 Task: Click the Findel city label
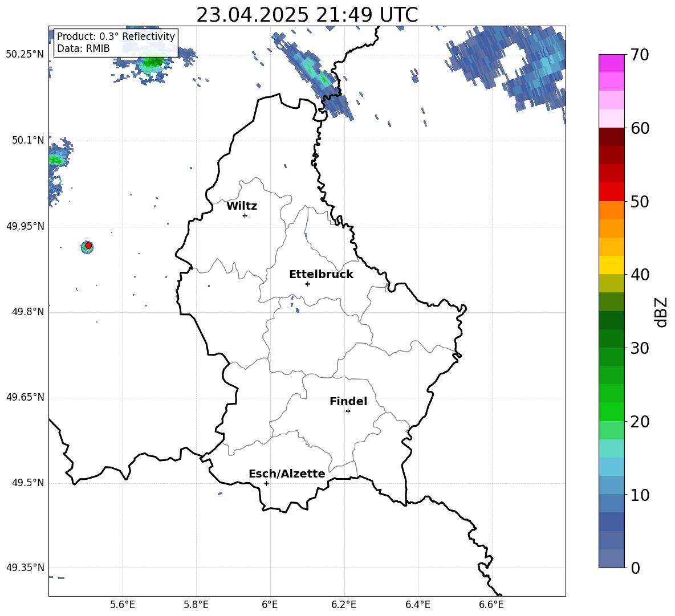348,401
